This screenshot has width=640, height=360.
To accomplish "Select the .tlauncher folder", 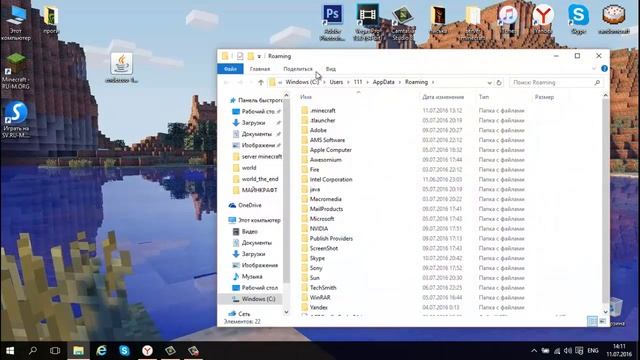I will [x=322, y=120].
